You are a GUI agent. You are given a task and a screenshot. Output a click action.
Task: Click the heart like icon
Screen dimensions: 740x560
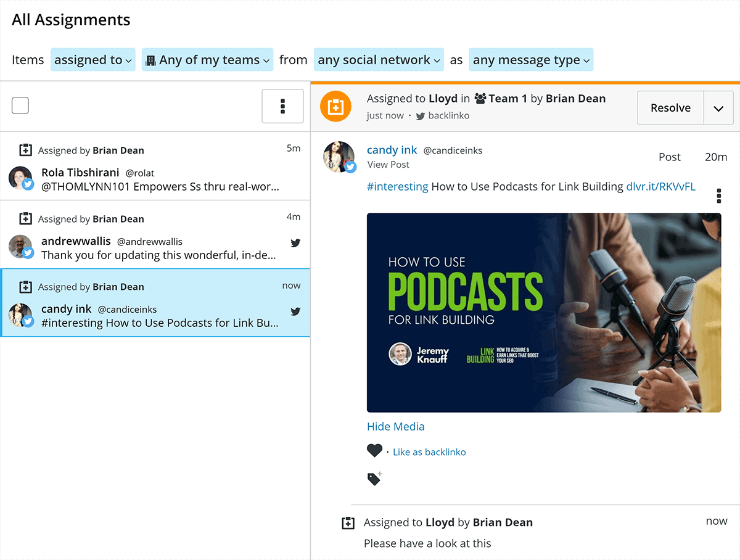tap(374, 451)
